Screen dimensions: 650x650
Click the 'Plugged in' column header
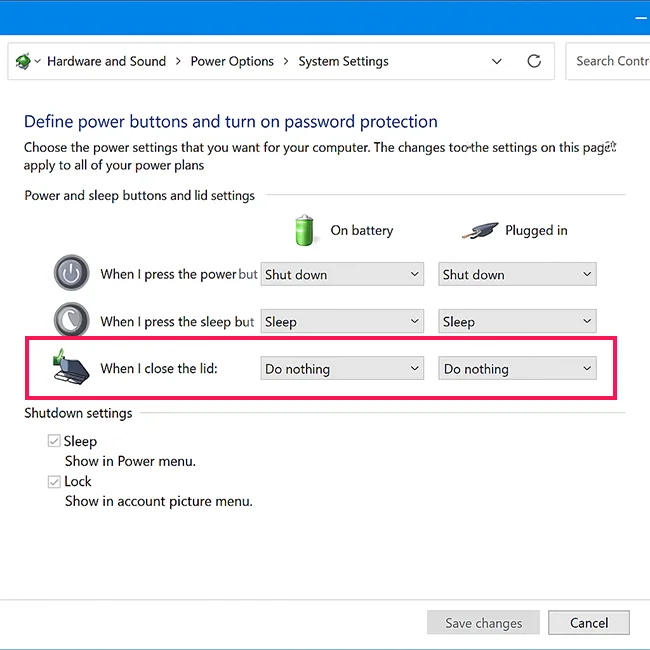point(536,230)
